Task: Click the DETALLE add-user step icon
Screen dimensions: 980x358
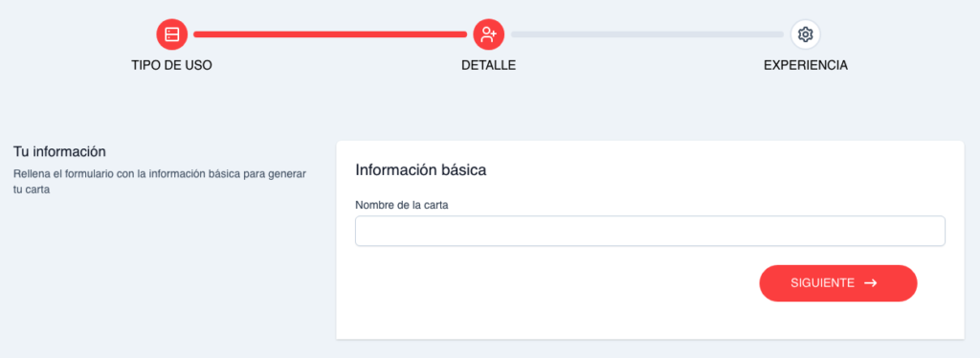Action: [489, 34]
